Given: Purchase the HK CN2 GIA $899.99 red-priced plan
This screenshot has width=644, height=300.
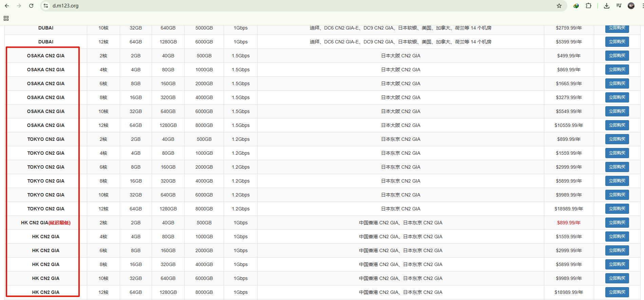Looking at the screenshot, I should click(x=617, y=223).
